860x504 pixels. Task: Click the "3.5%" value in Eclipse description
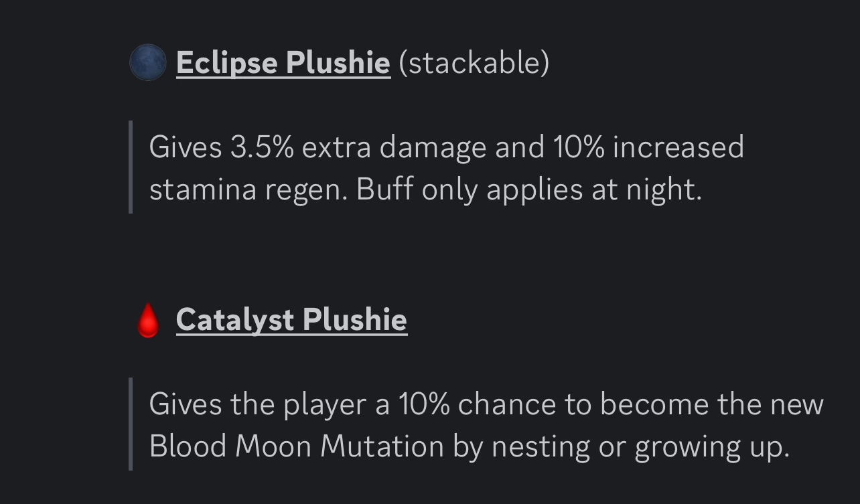(262, 147)
